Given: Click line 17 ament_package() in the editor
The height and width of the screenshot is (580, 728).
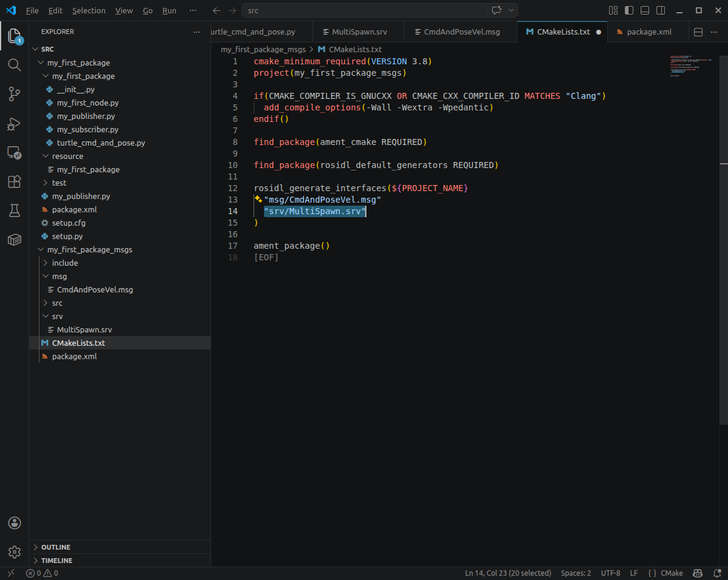Looking at the screenshot, I should 292,246.
